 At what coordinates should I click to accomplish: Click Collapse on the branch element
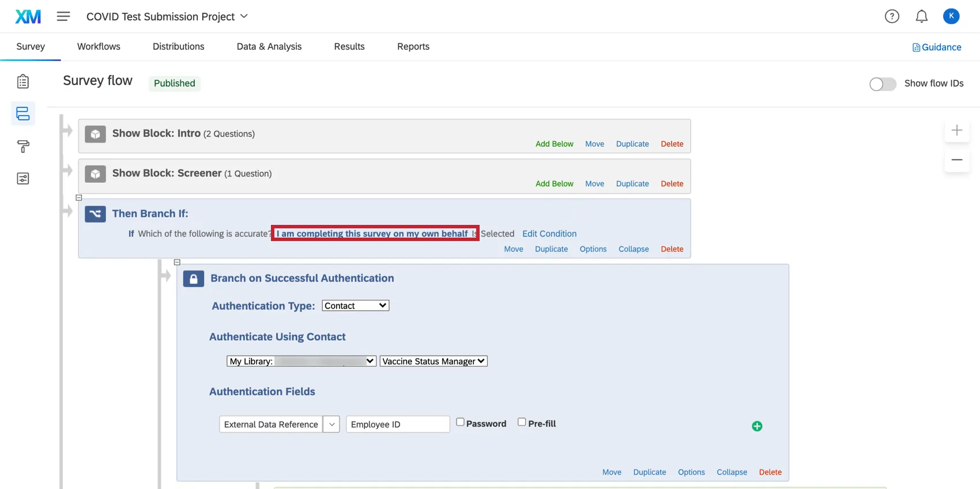(x=634, y=249)
